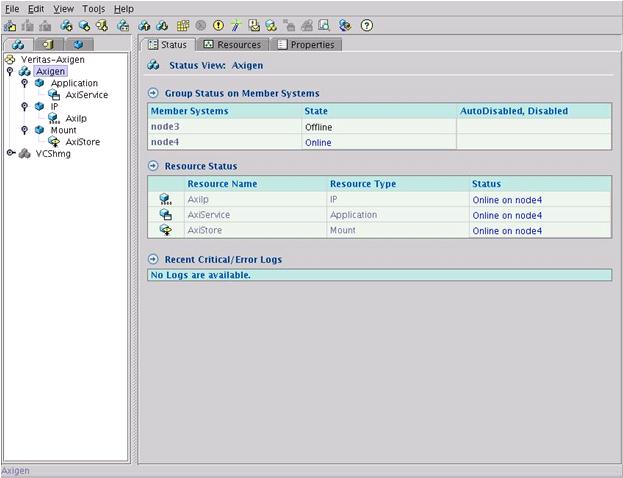Switch to the Status tab
Viewport: 623px width, 478px height.
[168, 45]
